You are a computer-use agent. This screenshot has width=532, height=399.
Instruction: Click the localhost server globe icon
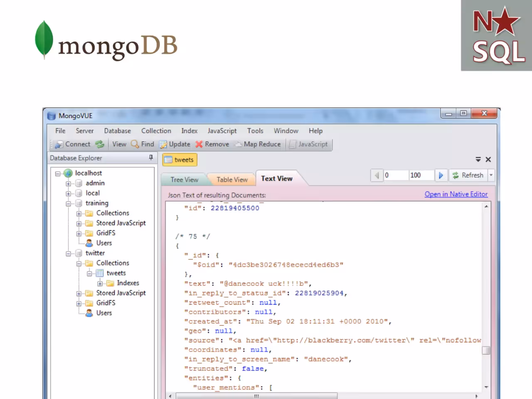point(68,173)
